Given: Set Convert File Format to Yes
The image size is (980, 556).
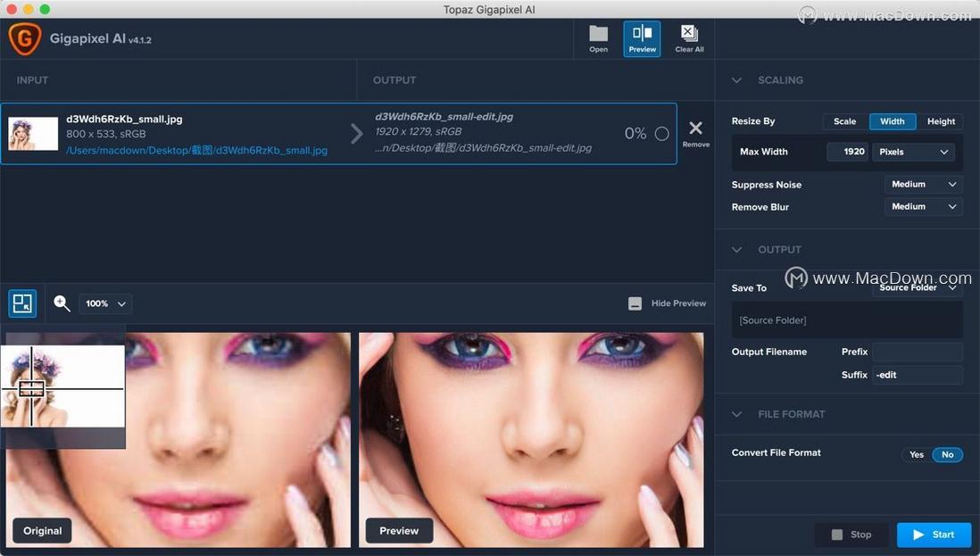Looking at the screenshot, I should pos(917,455).
